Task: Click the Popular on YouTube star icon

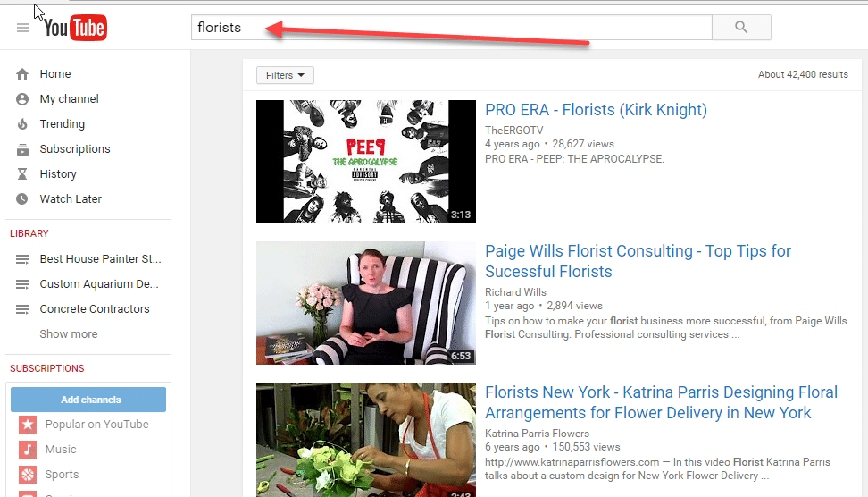Action: tap(28, 425)
